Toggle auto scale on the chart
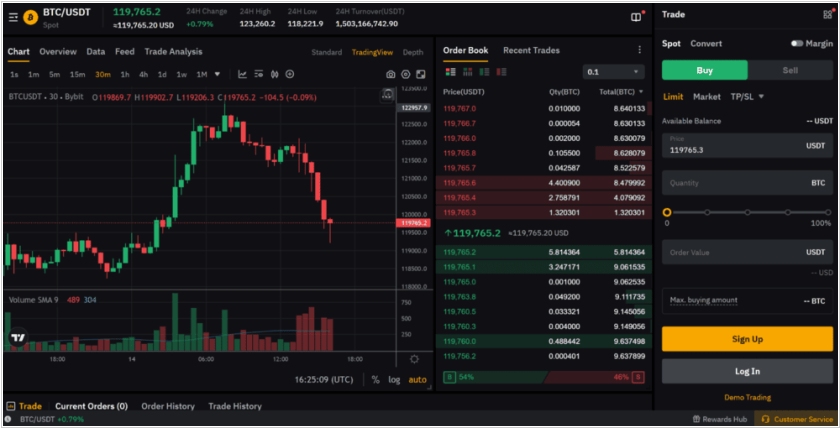The width and height of the screenshot is (840, 428). pyautogui.click(x=417, y=380)
